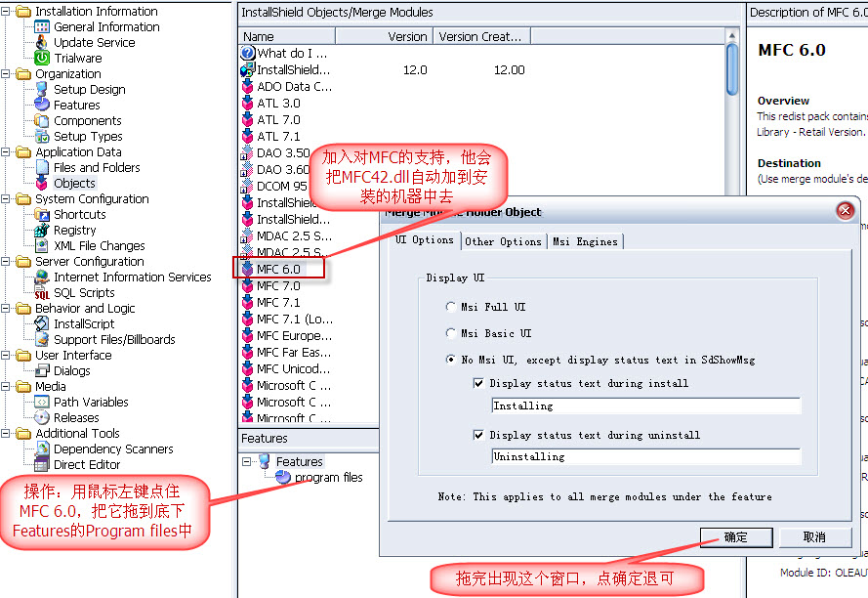Screen dimensions: 868x598
Task: Sort list by Version column header
Action: [384, 36]
